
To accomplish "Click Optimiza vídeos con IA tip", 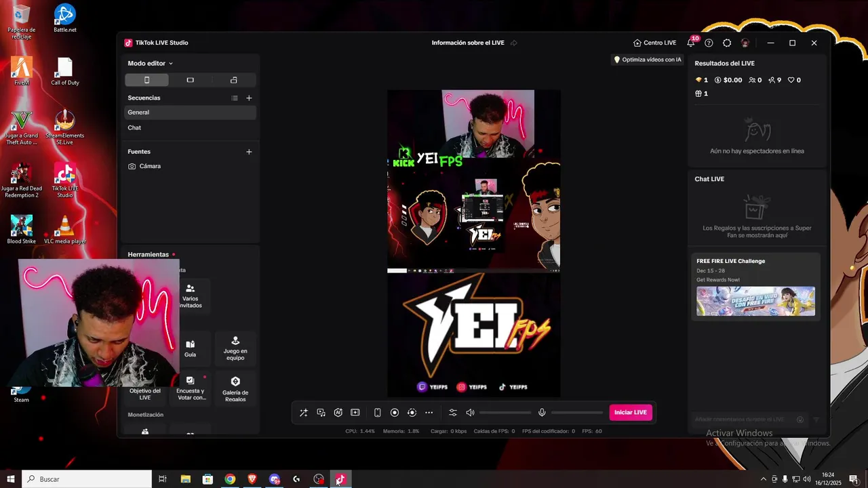I will [647, 60].
